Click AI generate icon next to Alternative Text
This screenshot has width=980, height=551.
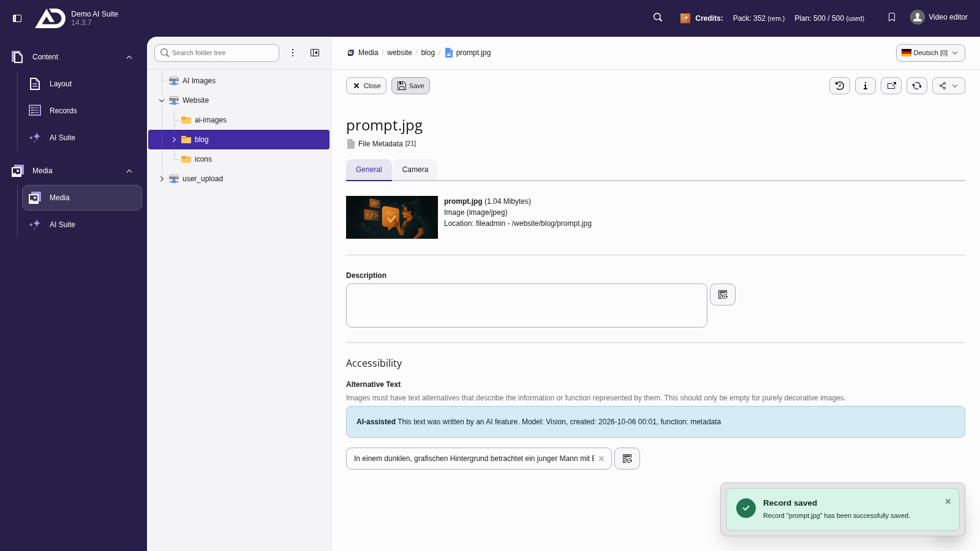[627, 459]
